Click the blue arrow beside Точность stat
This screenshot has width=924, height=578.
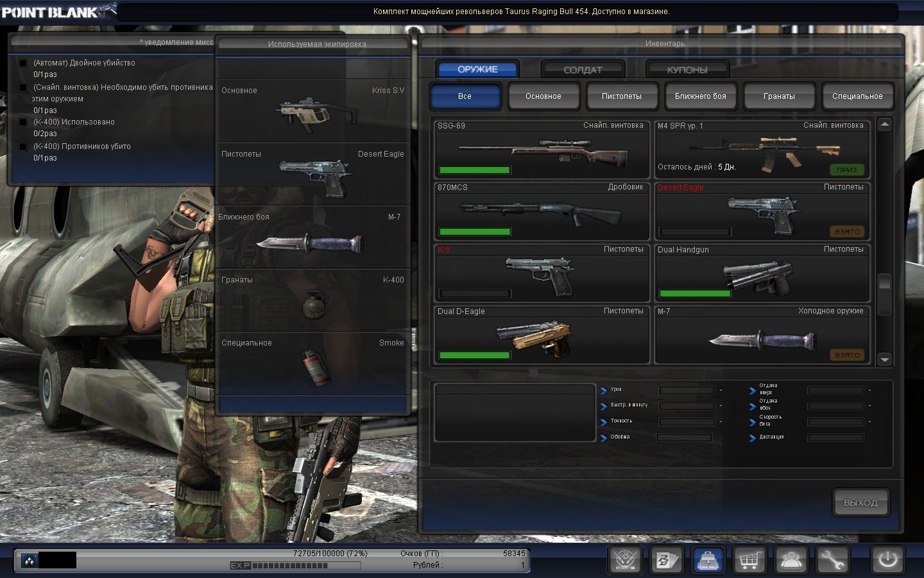click(x=604, y=422)
